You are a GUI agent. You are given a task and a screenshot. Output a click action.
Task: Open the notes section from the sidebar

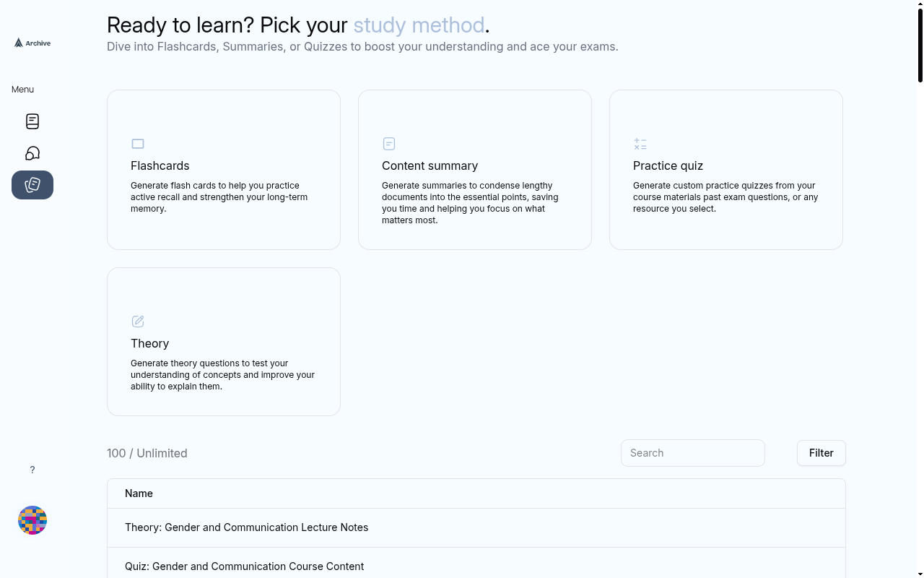(32, 121)
